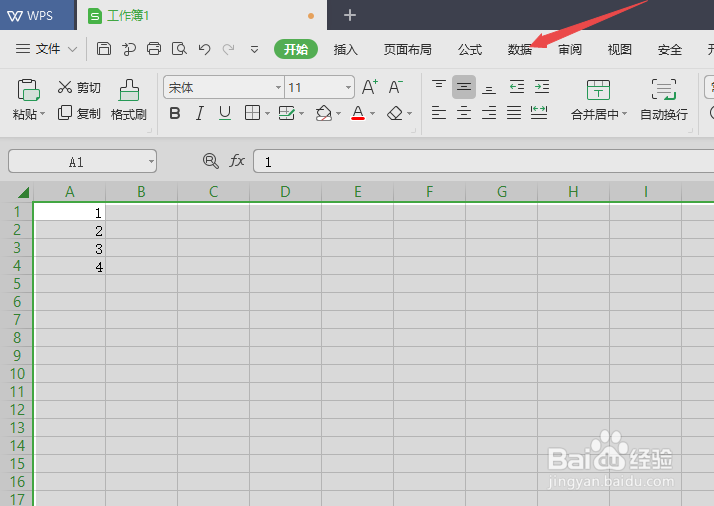The width and height of the screenshot is (714, 506).
Task: Open the Name Box dropdown arrow
Action: click(x=151, y=161)
